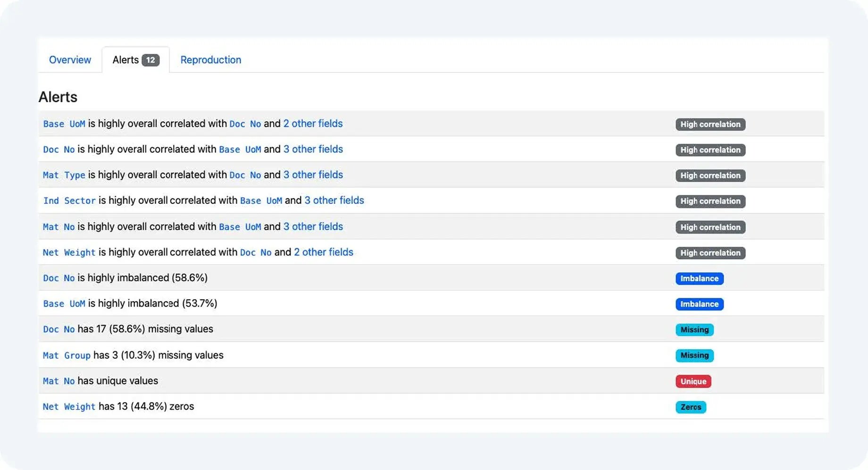
Task: Select the Imbalance badge for Base UoM (53.7%)
Action: click(x=699, y=304)
